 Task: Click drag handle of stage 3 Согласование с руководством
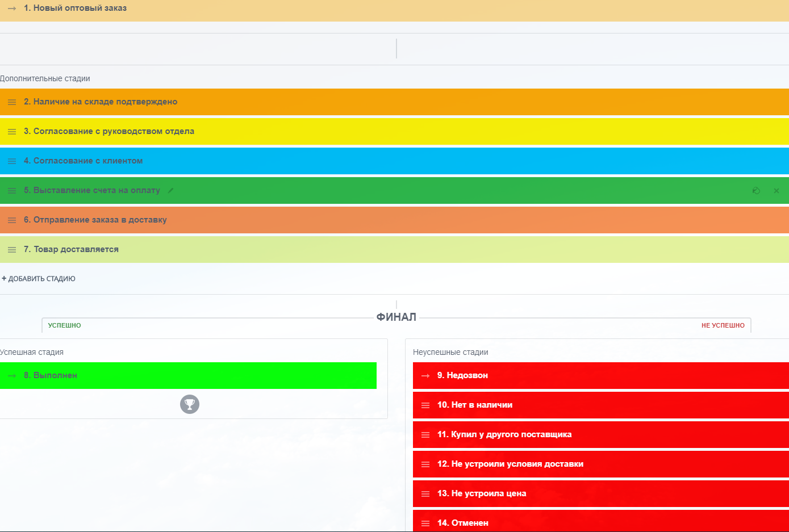click(x=12, y=132)
